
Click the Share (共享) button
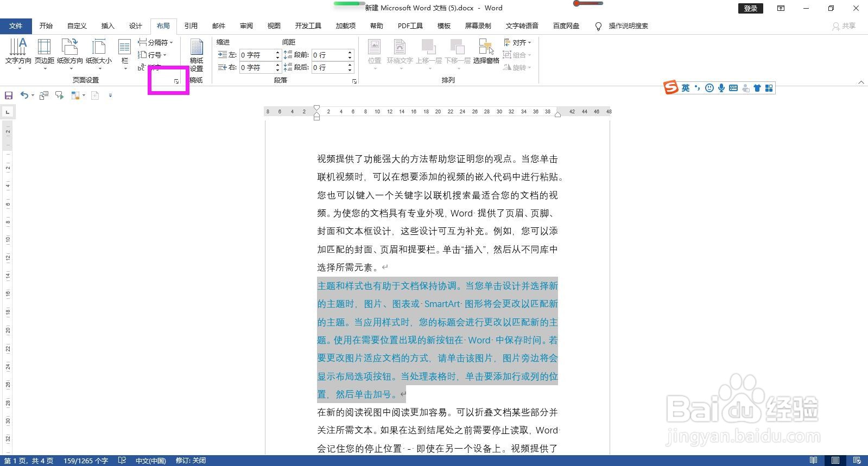pos(844,25)
